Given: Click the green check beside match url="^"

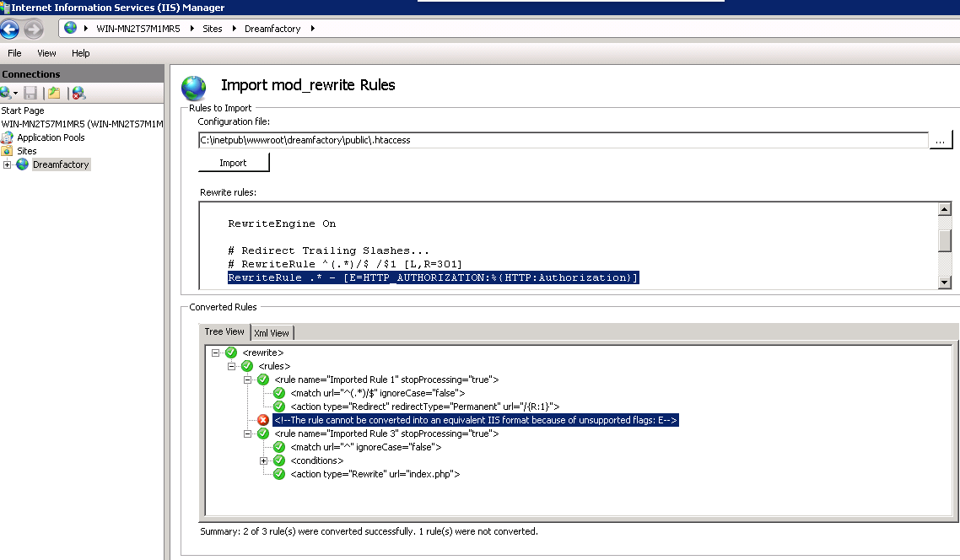Looking at the screenshot, I should point(279,447).
